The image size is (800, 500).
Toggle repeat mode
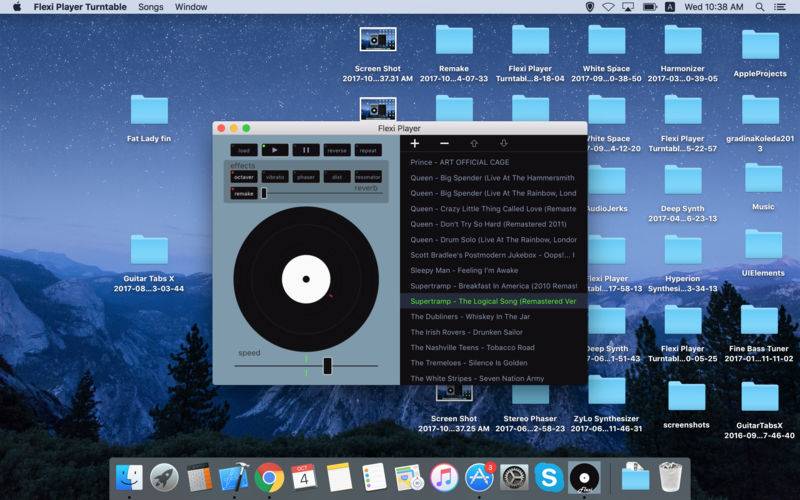click(x=368, y=150)
